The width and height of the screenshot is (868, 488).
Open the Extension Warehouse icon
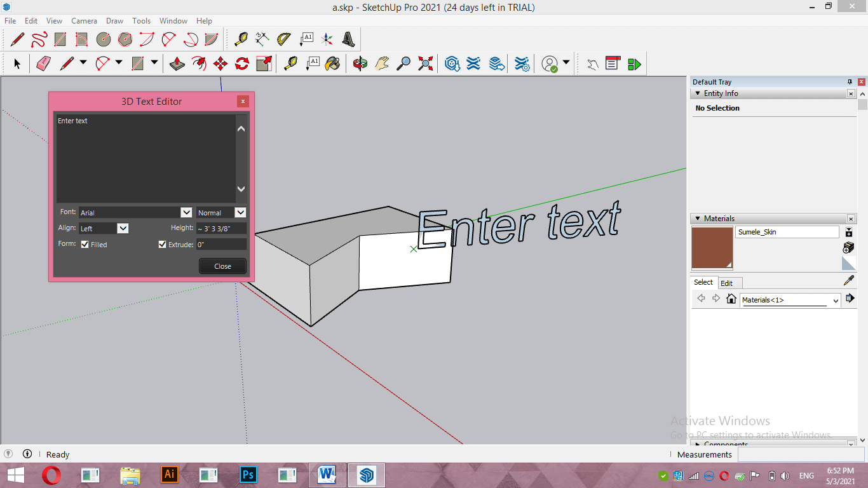point(473,64)
